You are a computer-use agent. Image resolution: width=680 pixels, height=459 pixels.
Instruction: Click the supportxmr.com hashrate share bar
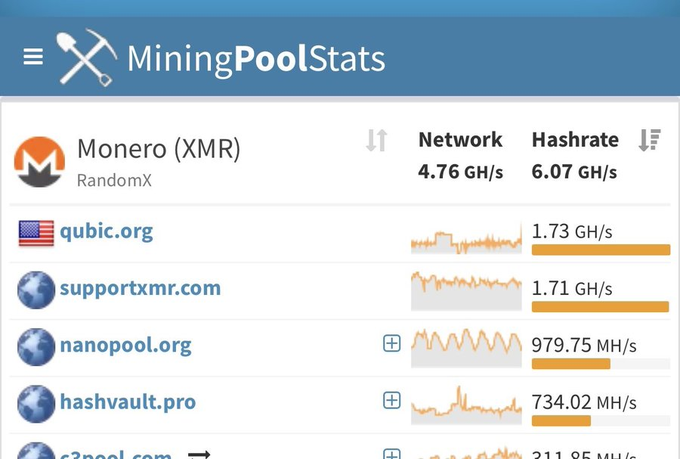pos(601,307)
